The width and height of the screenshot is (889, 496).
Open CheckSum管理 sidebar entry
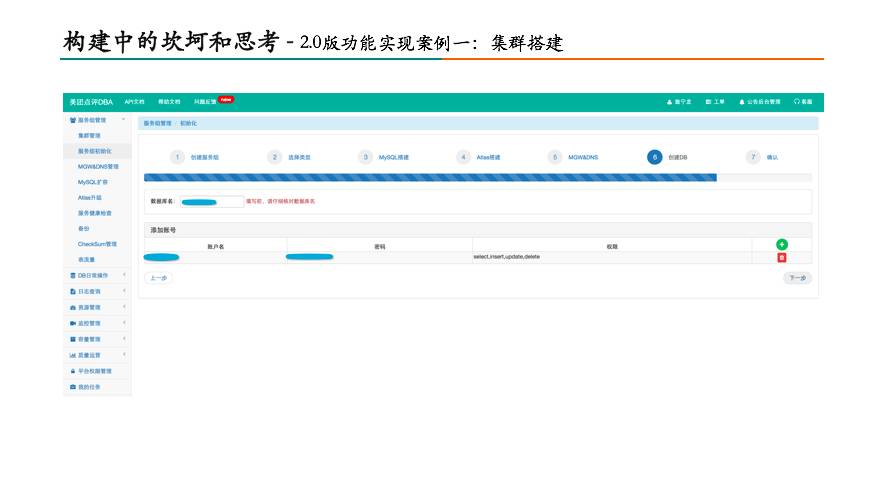coord(97,244)
